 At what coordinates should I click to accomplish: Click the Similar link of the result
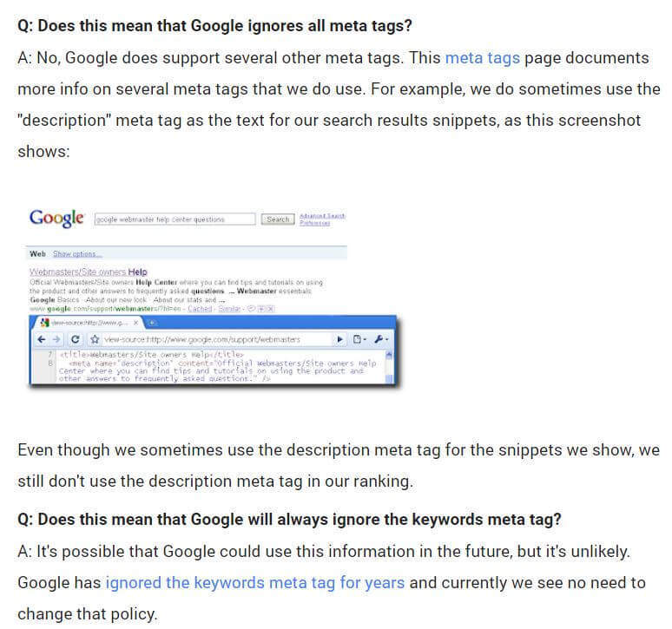229,309
